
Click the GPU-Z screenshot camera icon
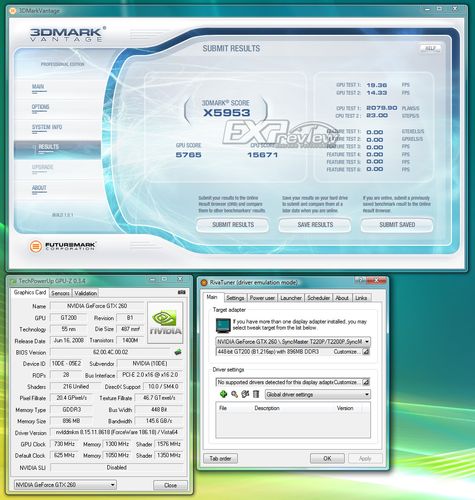click(x=182, y=292)
